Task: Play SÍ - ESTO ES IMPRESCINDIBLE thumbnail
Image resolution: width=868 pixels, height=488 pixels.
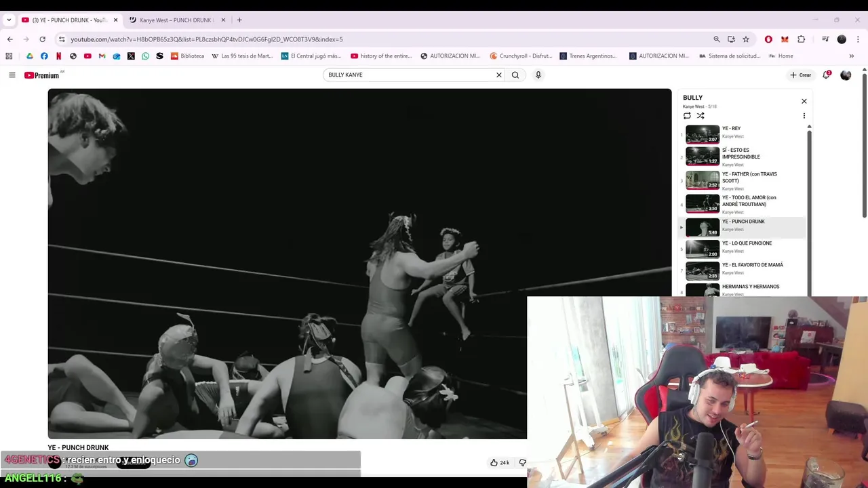Action: tap(703, 156)
